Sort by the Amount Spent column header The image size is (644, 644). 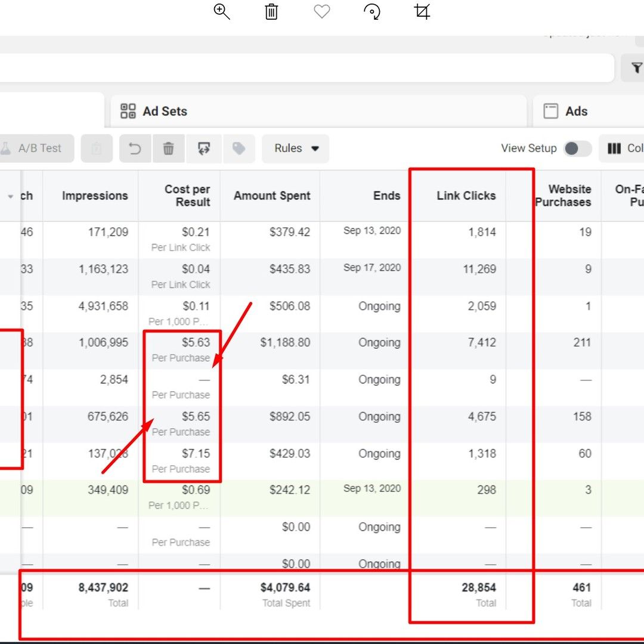point(272,196)
